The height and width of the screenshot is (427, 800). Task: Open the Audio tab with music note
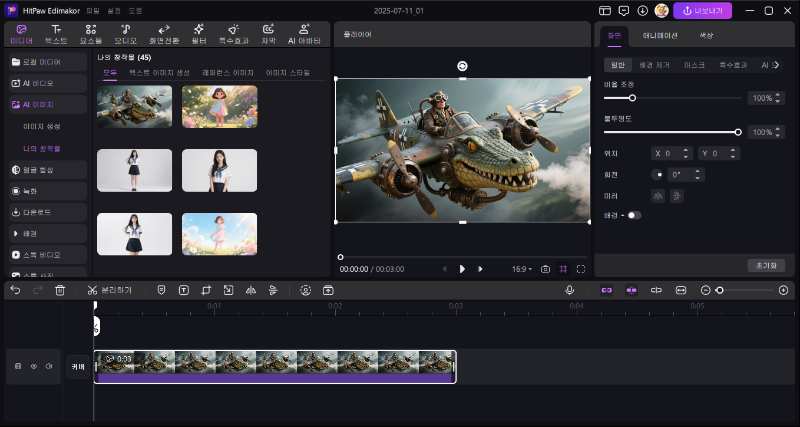126,34
